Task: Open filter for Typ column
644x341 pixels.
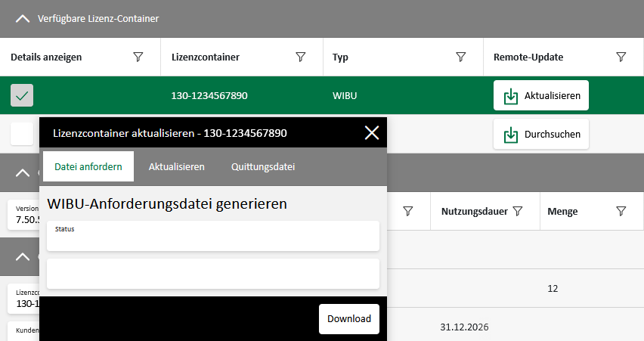Action: (460, 57)
